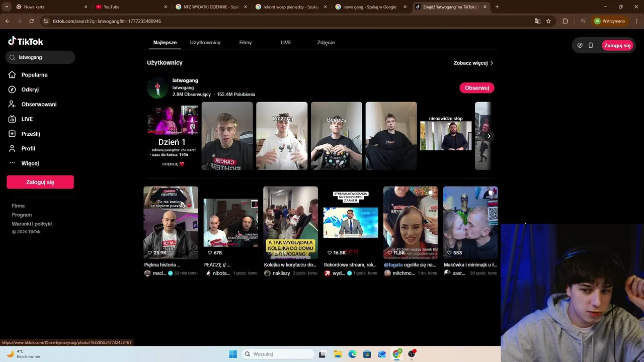Click the Windows taskbar Wyszukaj search box
The image size is (644, 362).
[278, 354]
